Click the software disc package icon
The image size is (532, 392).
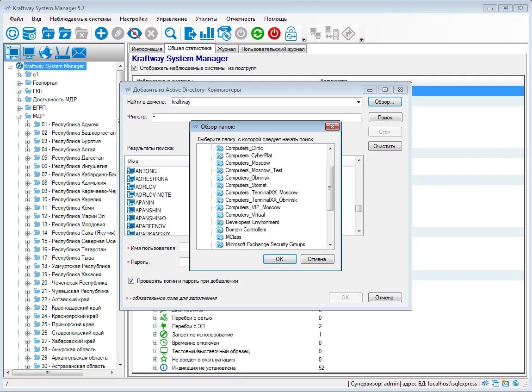[x=224, y=33]
